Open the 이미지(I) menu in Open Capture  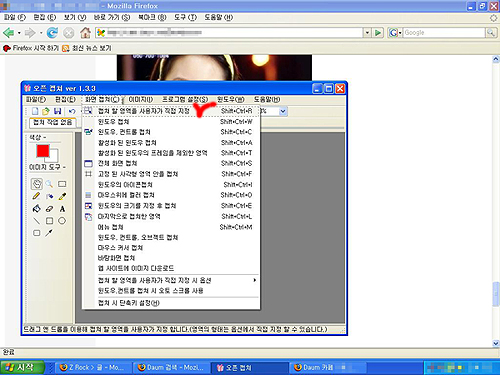[141, 99]
